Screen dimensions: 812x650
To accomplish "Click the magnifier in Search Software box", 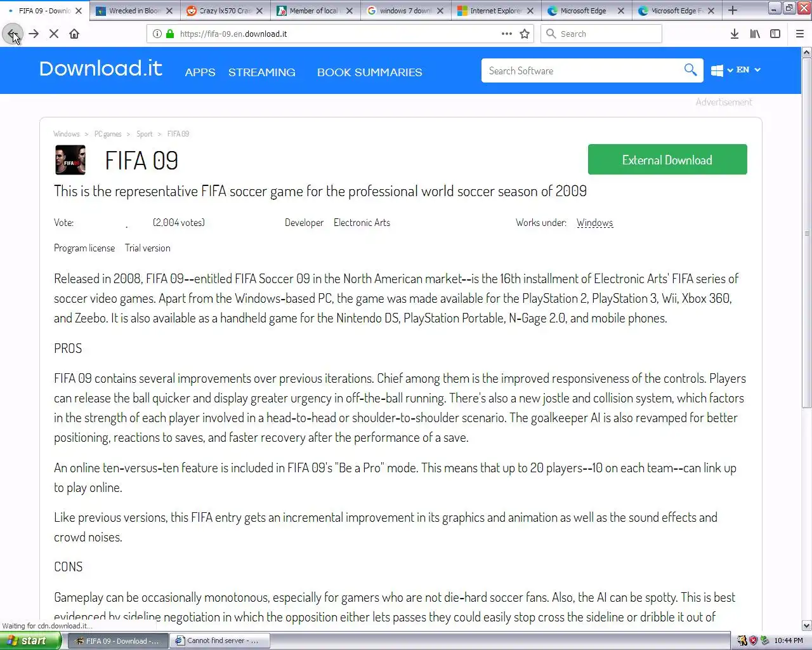I will point(690,70).
